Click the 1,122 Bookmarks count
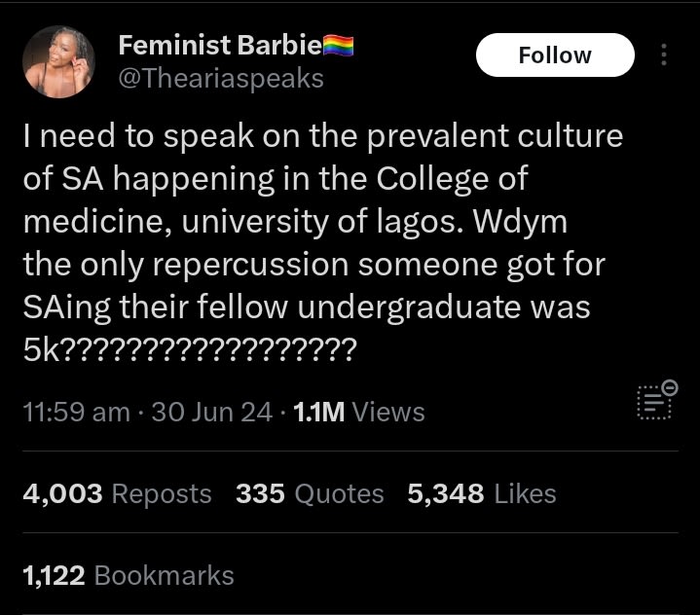 [129, 575]
